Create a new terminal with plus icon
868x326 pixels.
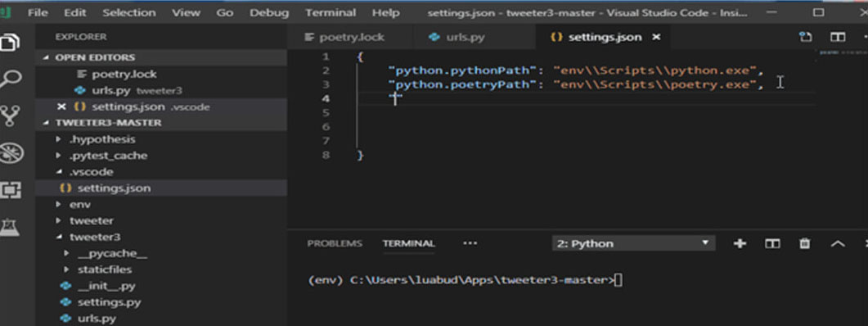[740, 243]
